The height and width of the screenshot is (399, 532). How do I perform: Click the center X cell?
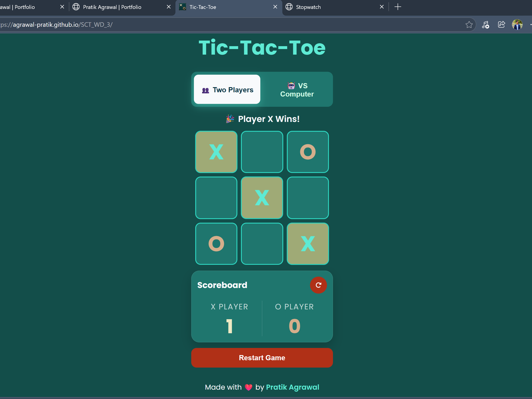(x=262, y=198)
